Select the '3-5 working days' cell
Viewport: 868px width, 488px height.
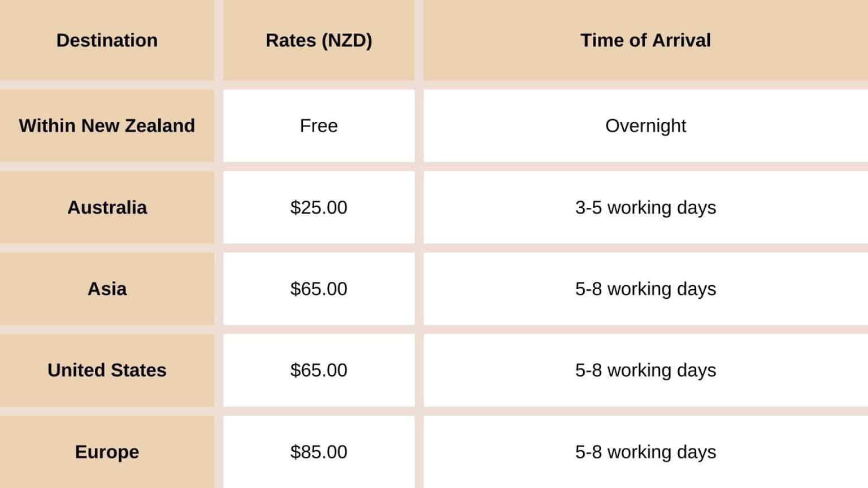[x=645, y=207]
